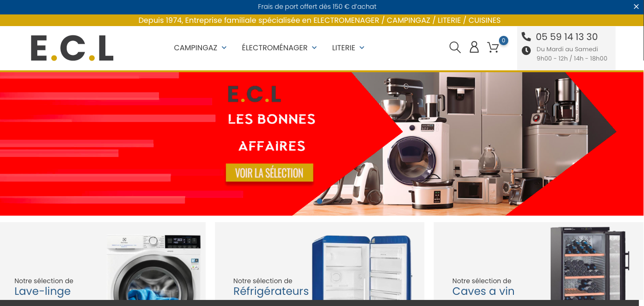Click the phone handset icon
This screenshot has width=644, height=306.
526,36
